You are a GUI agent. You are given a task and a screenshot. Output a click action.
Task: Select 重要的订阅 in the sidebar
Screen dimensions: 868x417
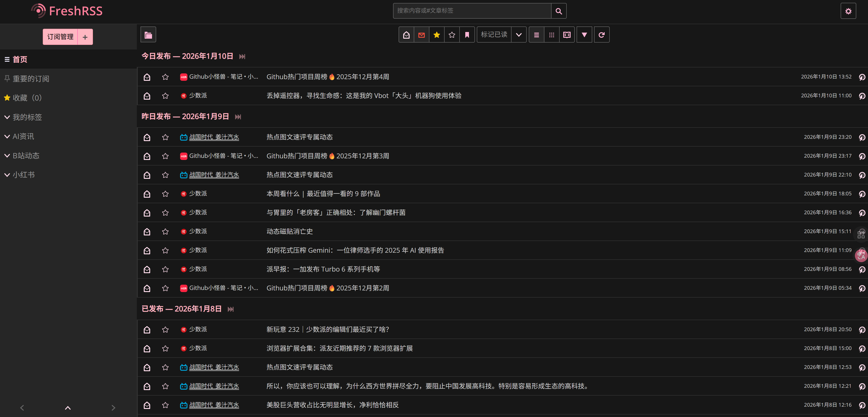pyautogui.click(x=31, y=78)
